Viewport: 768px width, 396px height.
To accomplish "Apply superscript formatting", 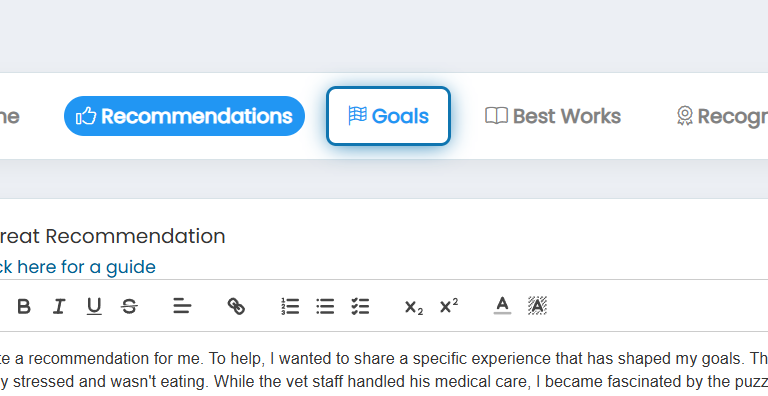I will (449, 305).
